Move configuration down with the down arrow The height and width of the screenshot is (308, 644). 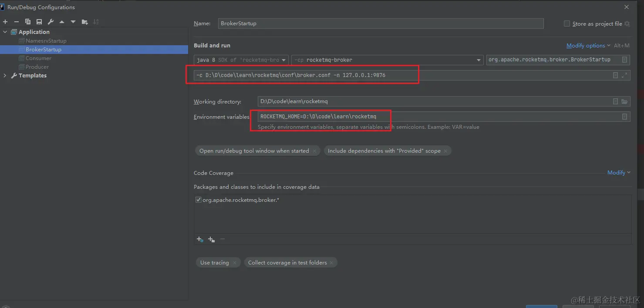(73, 22)
